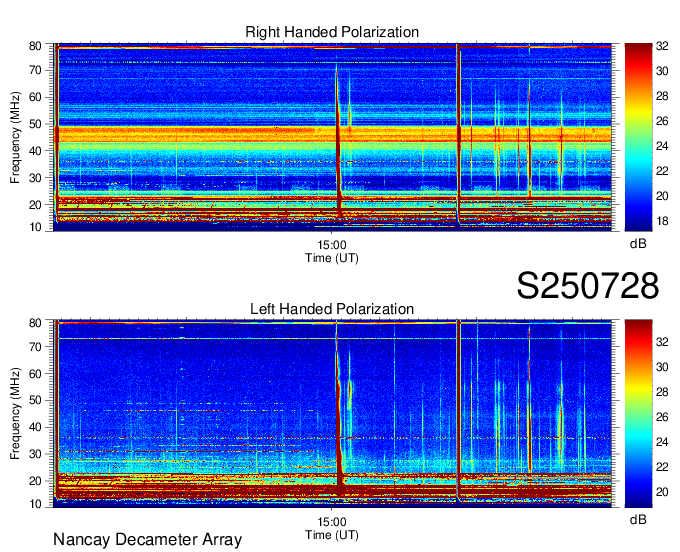Image resolution: width=680 pixels, height=552 pixels.
Task: Click the 18 value on the top color bar scale
Action: click(x=662, y=221)
